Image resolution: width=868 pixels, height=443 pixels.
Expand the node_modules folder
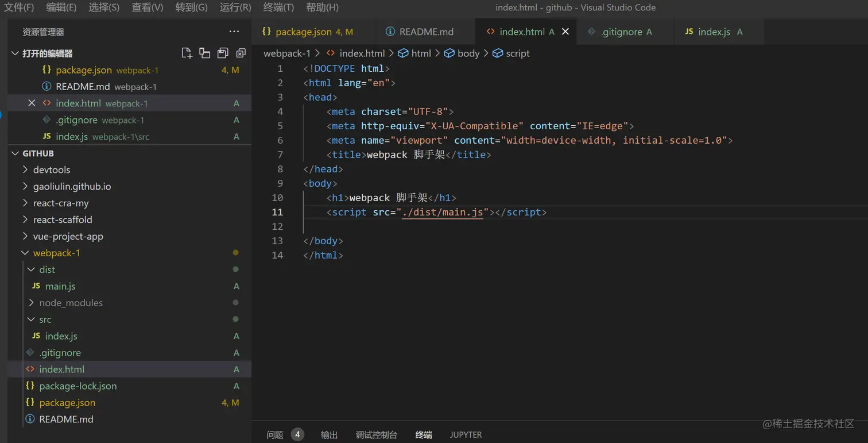[x=32, y=303]
